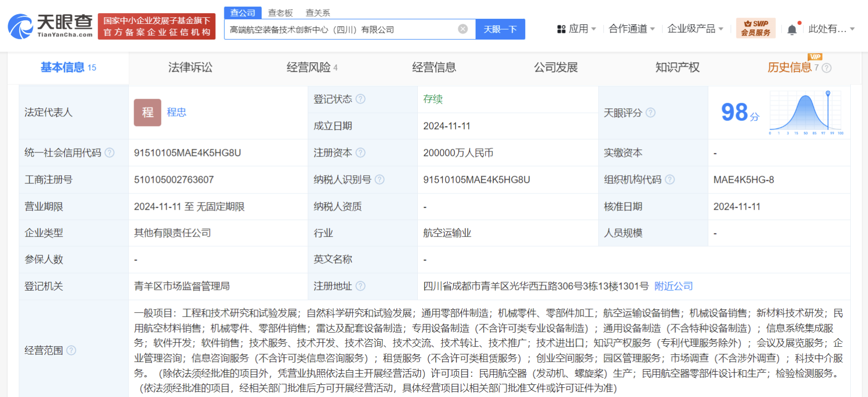Open legal representative 程忠 link
The height and width of the screenshot is (397, 868).
[177, 112]
